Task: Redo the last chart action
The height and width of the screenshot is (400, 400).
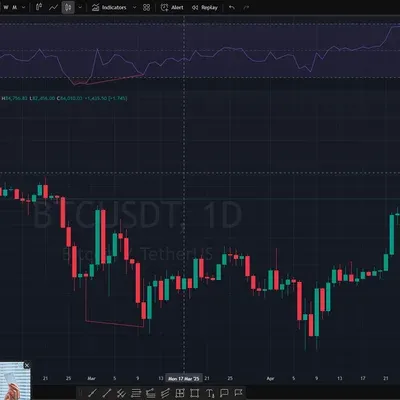Action: pyautogui.click(x=246, y=7)
